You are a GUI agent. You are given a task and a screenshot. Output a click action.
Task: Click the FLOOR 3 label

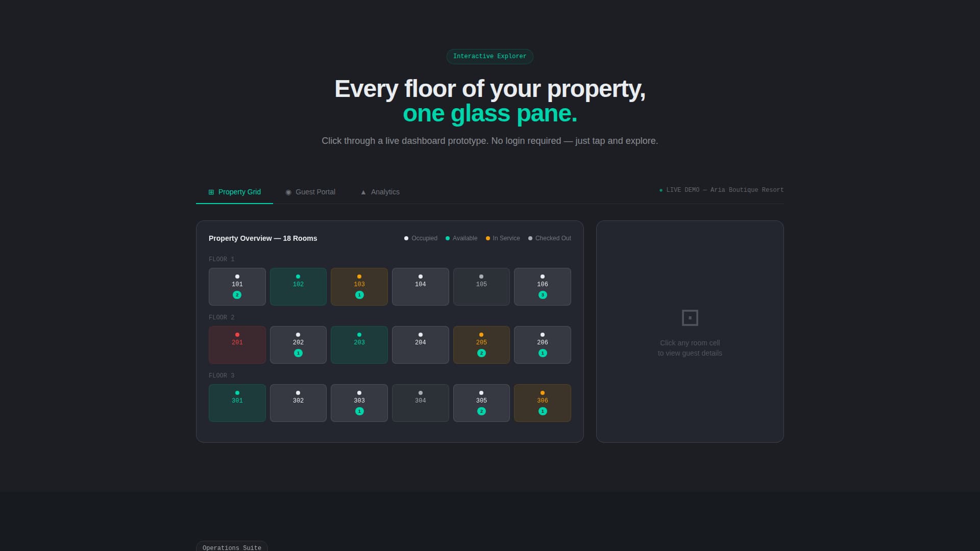pos(222,375)
